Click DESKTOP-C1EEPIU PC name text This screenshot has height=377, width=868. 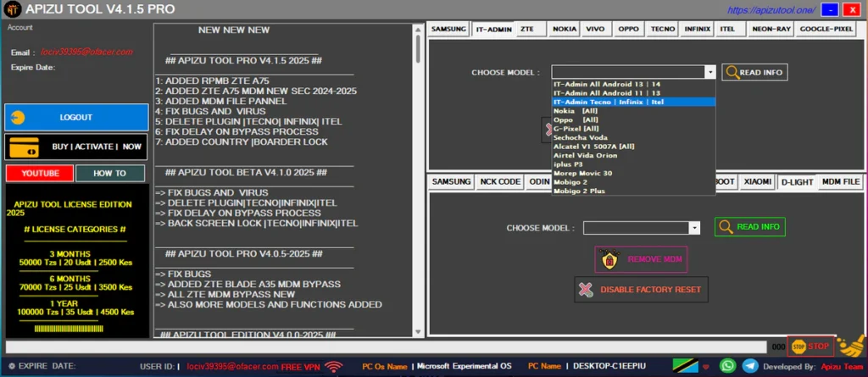click(609, 366)
